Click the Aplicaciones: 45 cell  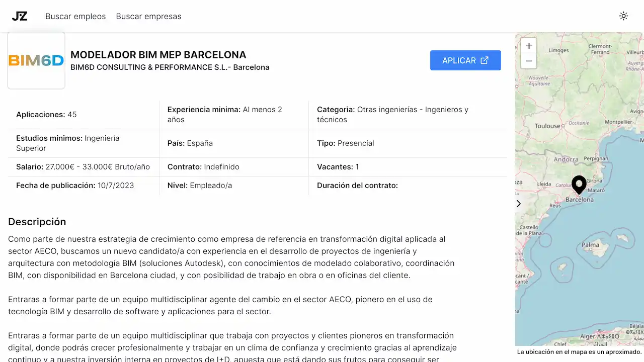[x=84, y=115]
